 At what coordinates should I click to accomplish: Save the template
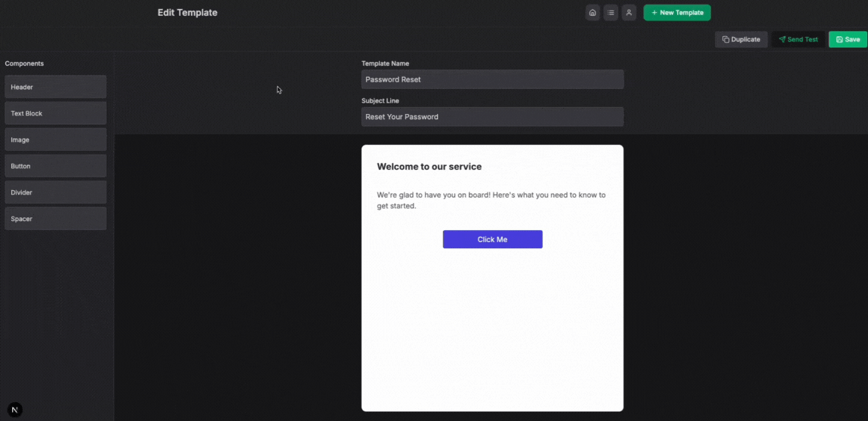848,39
